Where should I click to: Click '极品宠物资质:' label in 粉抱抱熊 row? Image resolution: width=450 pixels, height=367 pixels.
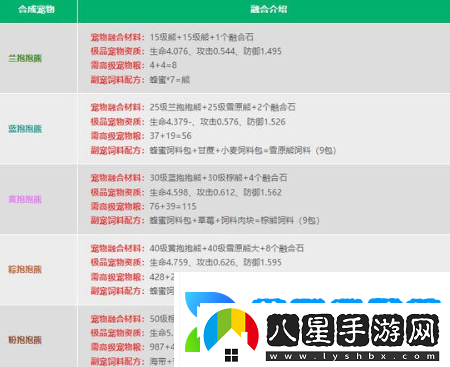(x=118, y=333)
